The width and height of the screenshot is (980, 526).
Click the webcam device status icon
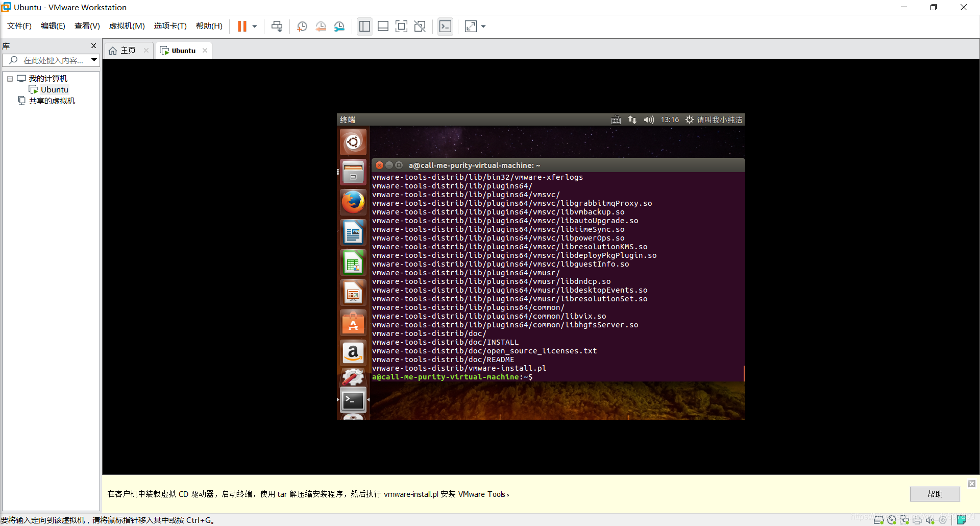pos(942,520)
